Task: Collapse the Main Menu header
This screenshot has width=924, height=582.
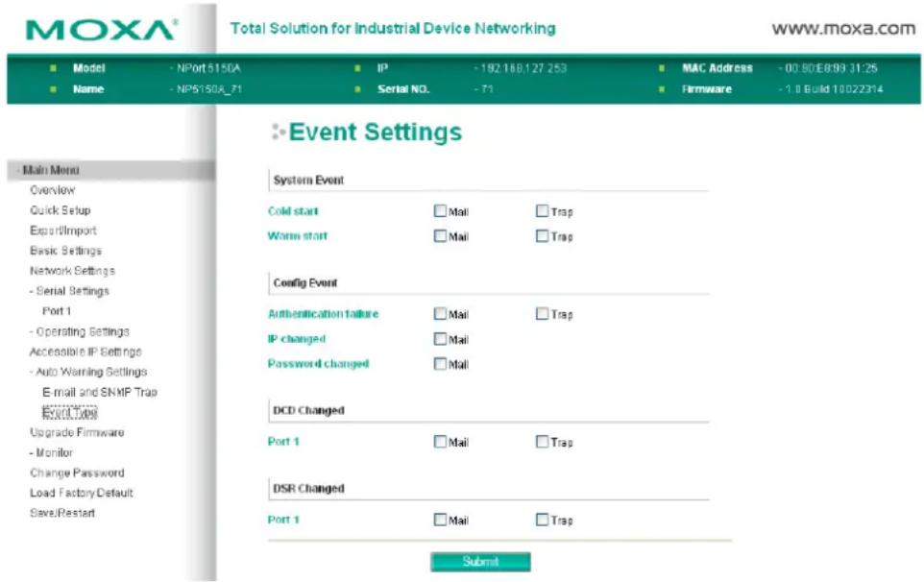Action: click(x=111, y=170)
